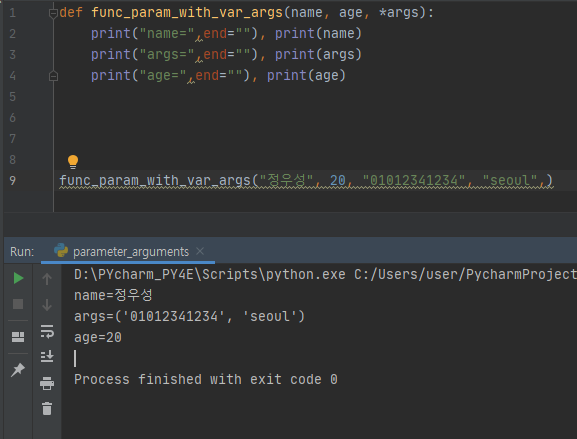Clear all output with the trash icon
Viewport: 577px width, 439px height.
[x=47, y=408]
